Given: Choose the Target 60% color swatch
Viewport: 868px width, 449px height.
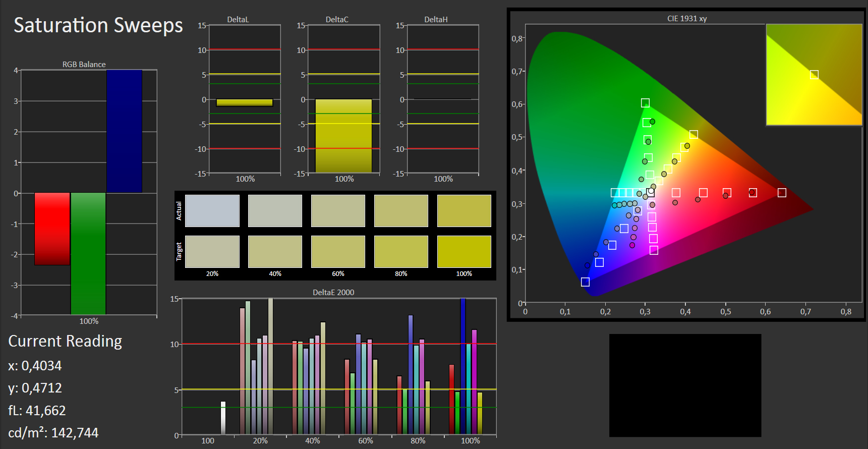Looking at the screenshot, I should coord(338,252).
